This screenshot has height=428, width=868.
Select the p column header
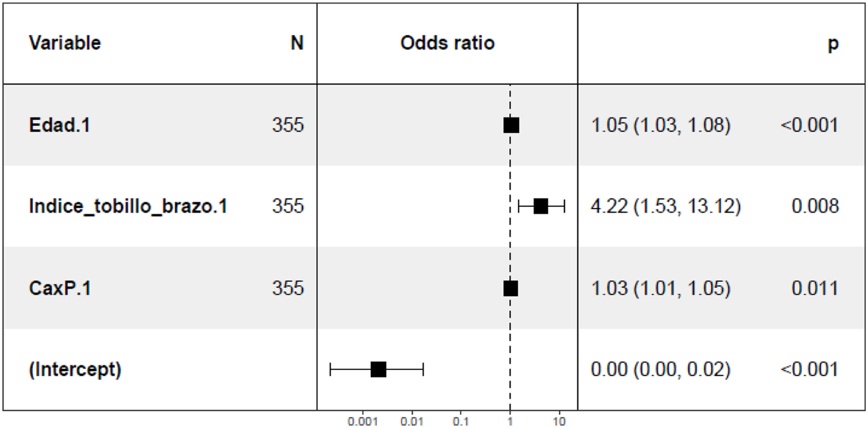[833, 44]
